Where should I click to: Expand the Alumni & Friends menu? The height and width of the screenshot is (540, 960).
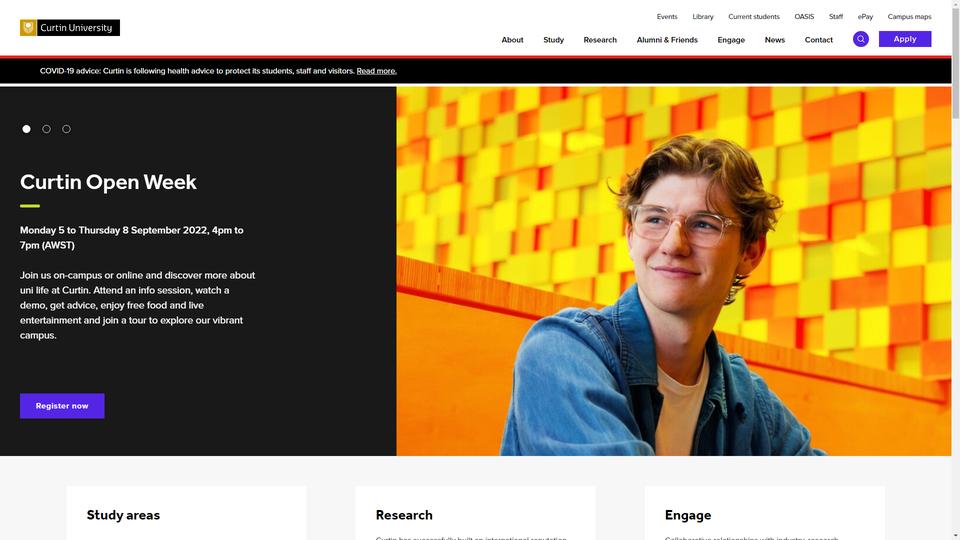667,40
